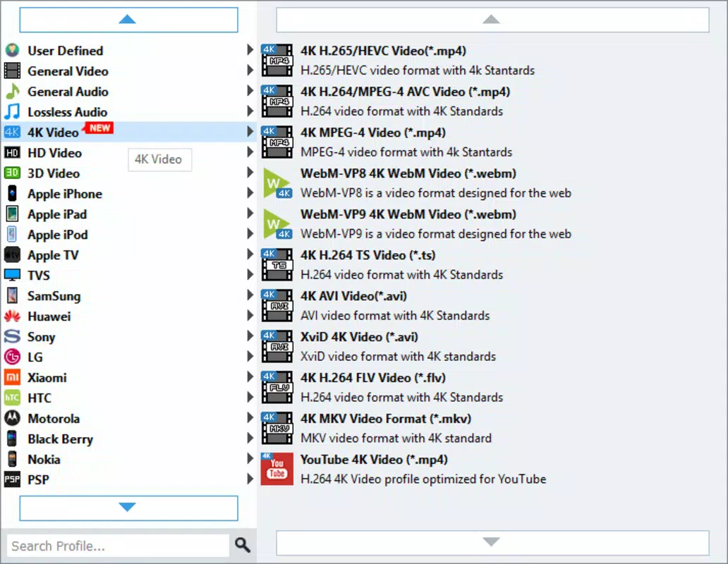Expand the SamSung submenu arrow

[250, 295]
